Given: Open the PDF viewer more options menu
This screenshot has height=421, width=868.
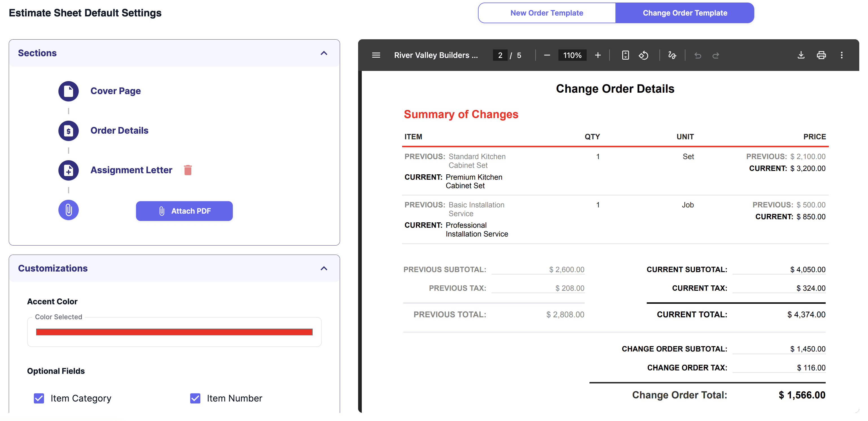Looking at the screenshot, I should pyautogui.click(x=841, y=55).
